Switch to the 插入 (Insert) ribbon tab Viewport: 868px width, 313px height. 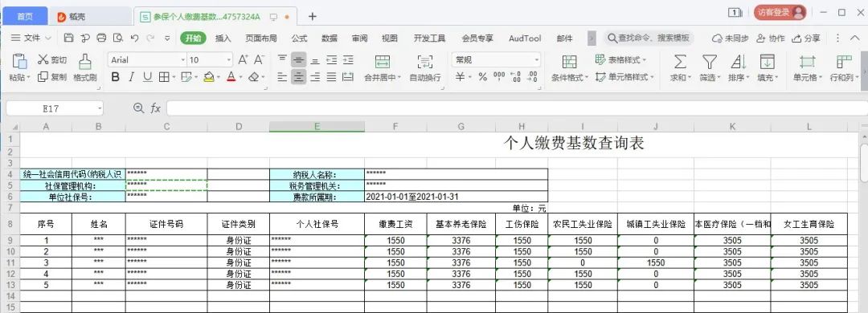coord(223,39)
